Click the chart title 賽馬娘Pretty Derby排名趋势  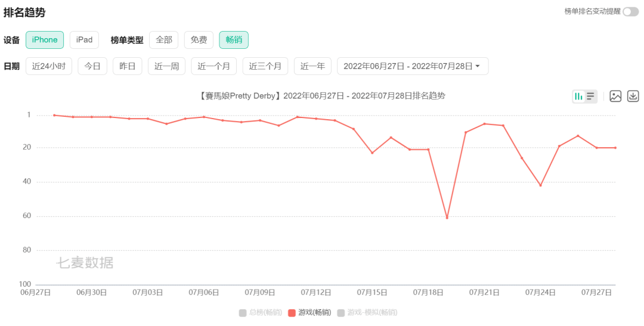[x=321, y=96]
